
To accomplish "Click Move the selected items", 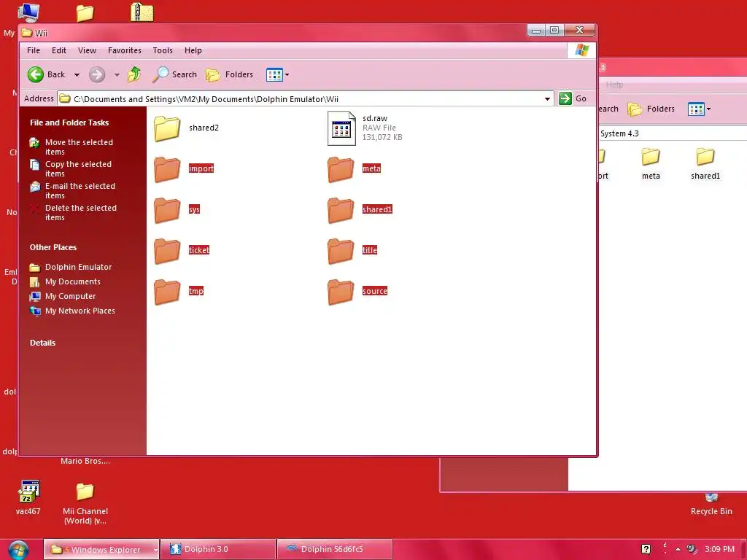I will [x=79, y=147].
